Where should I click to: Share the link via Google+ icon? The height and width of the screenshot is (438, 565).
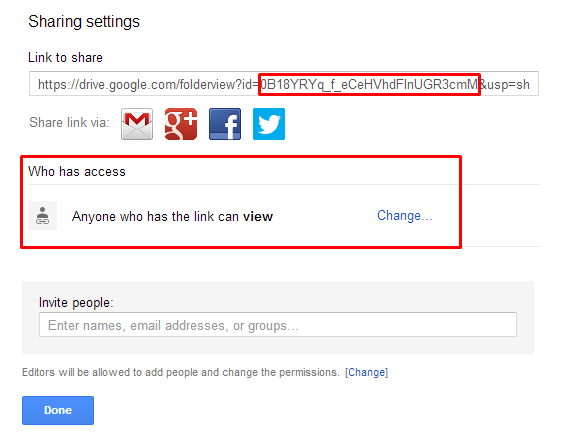pos(181,124)
